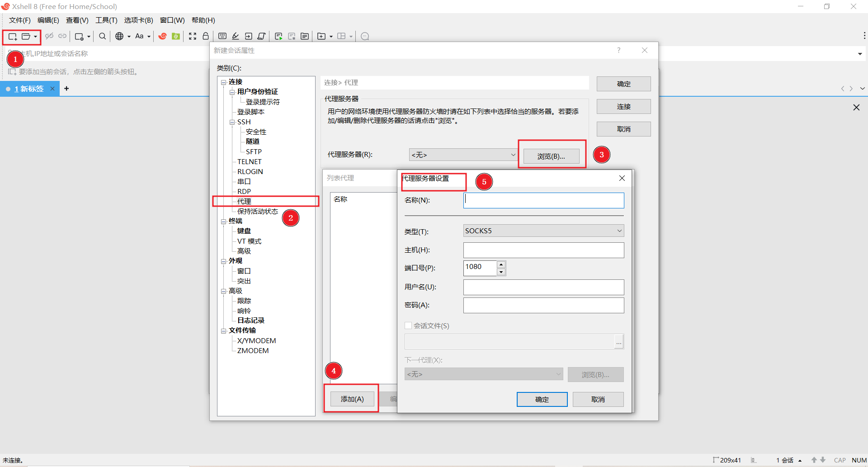Screen dimensions: 868x467
Task: Open the 文件(F) menu
Action: coord(19,20)
